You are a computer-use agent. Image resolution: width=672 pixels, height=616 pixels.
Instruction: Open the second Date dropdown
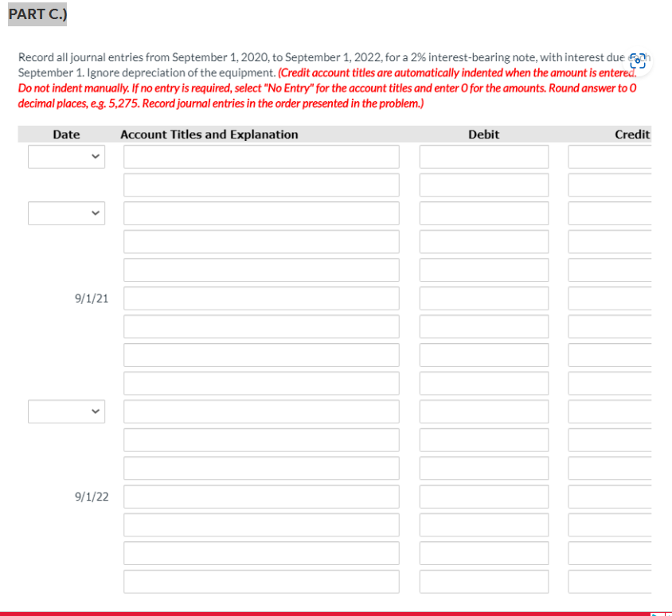pos(66,212)
